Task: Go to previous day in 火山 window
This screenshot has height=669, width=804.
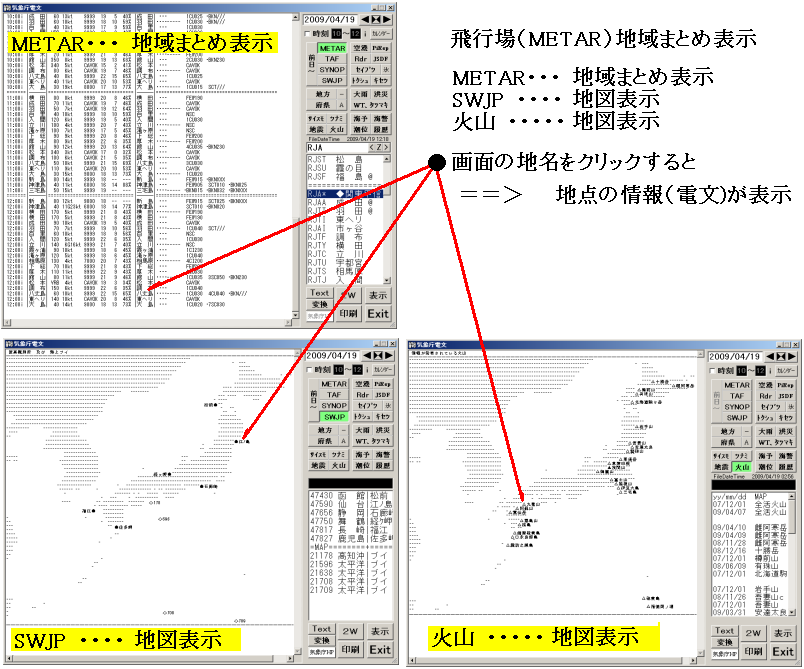Action: 770,356
